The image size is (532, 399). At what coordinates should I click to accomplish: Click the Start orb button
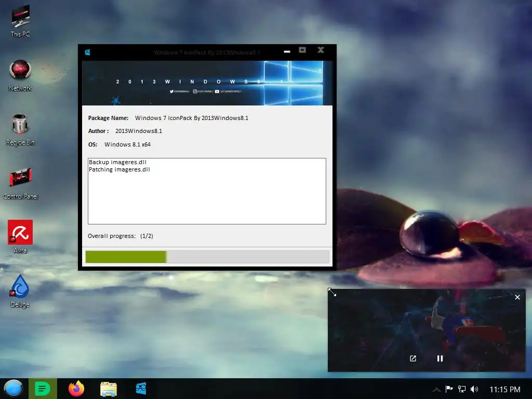[14, 389]
